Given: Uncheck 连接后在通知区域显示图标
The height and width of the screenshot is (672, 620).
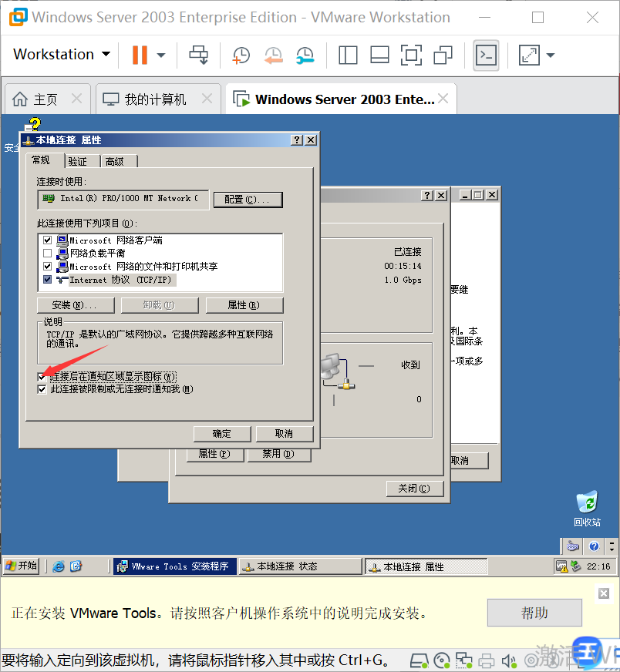Looking at the screenshot, I should [x=41, y=376].
